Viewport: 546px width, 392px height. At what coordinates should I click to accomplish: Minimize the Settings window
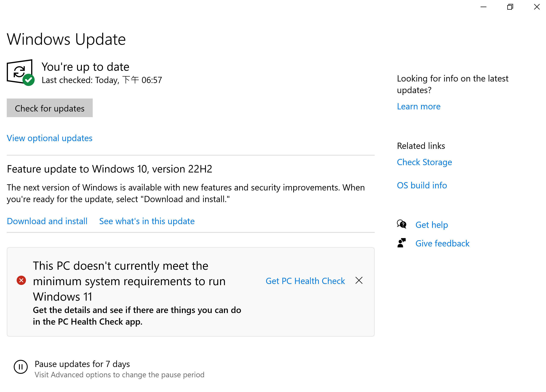pyautogui.click(x=483, y=7)
